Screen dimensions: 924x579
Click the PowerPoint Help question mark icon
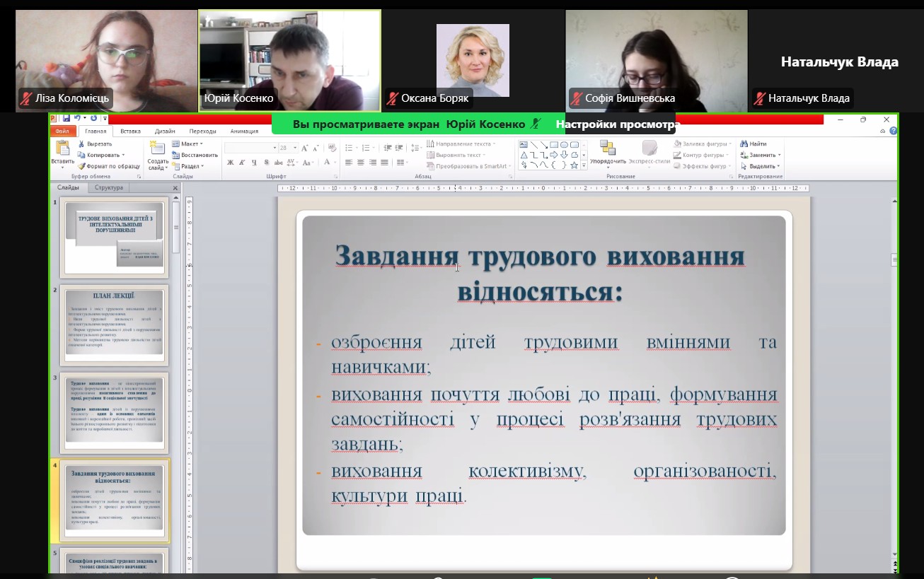click(894, 131)
